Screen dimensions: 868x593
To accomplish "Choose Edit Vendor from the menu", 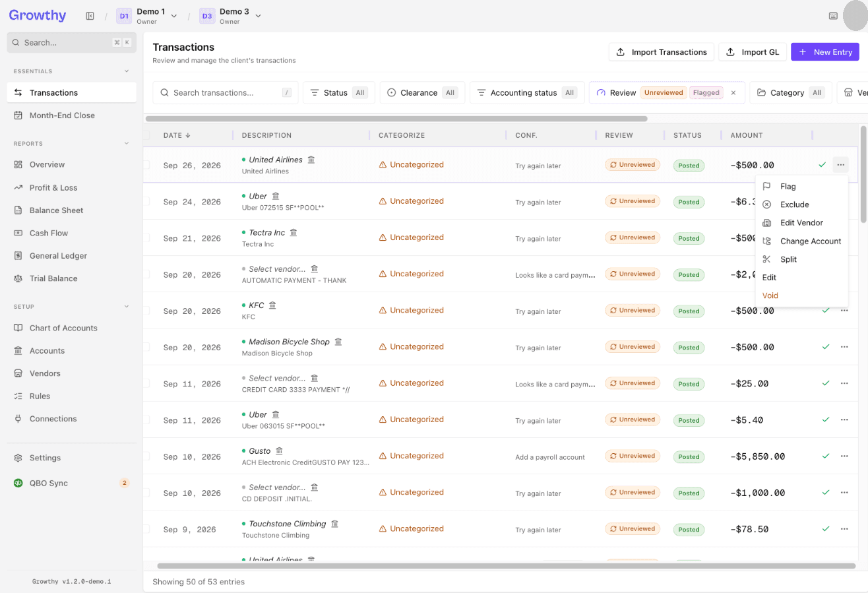I will [x=801, y=223].
